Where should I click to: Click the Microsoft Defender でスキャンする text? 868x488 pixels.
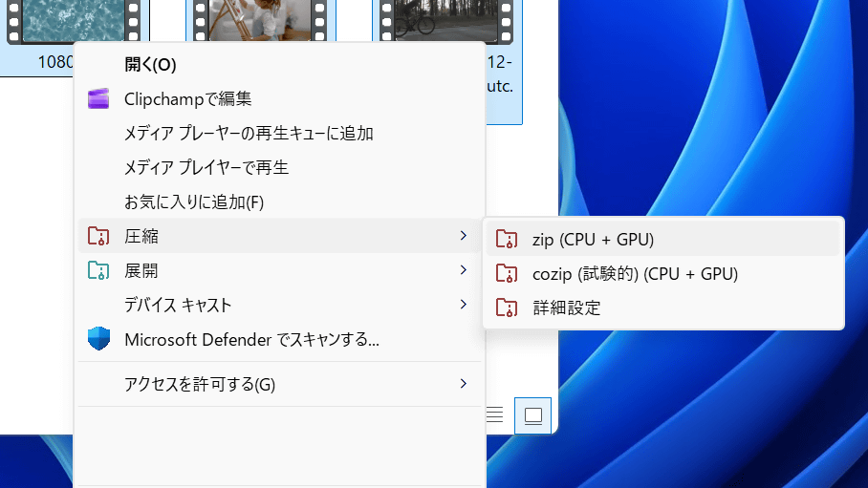tap(252, 339)
